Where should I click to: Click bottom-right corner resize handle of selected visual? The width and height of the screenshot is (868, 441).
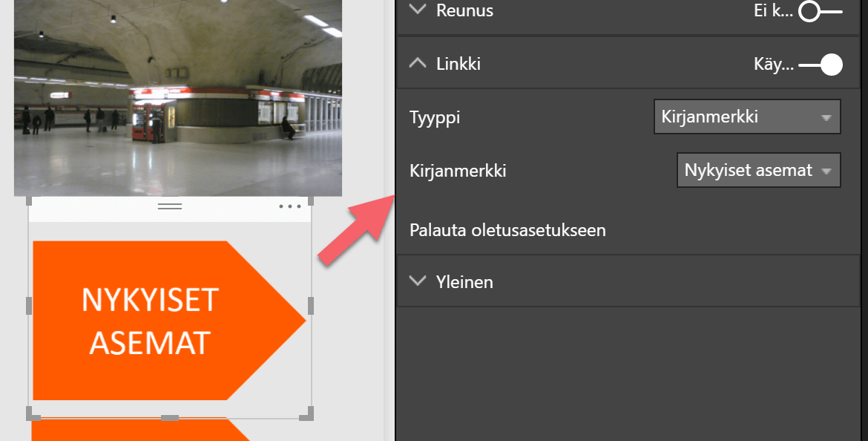309,413
